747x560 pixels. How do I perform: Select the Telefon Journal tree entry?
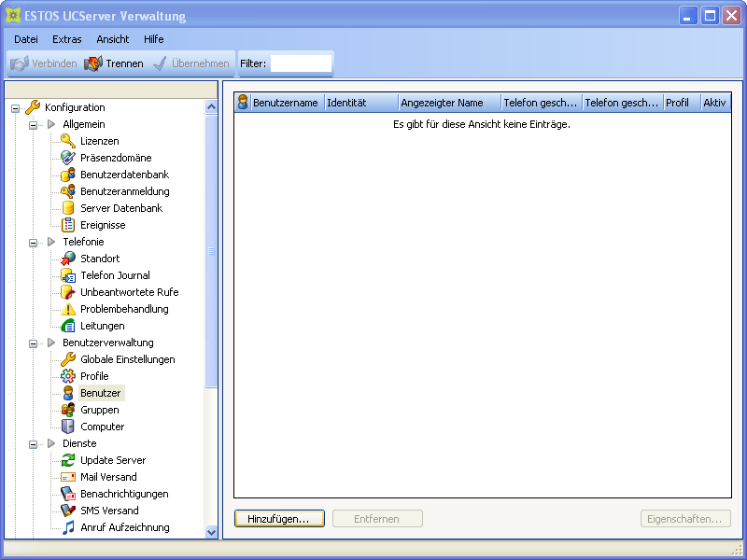[115, 275]
